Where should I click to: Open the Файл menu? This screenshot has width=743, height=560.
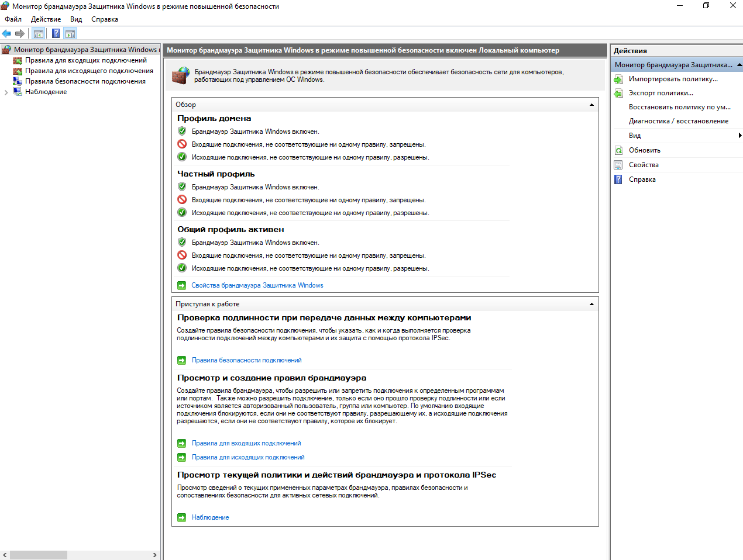(13, 19)
